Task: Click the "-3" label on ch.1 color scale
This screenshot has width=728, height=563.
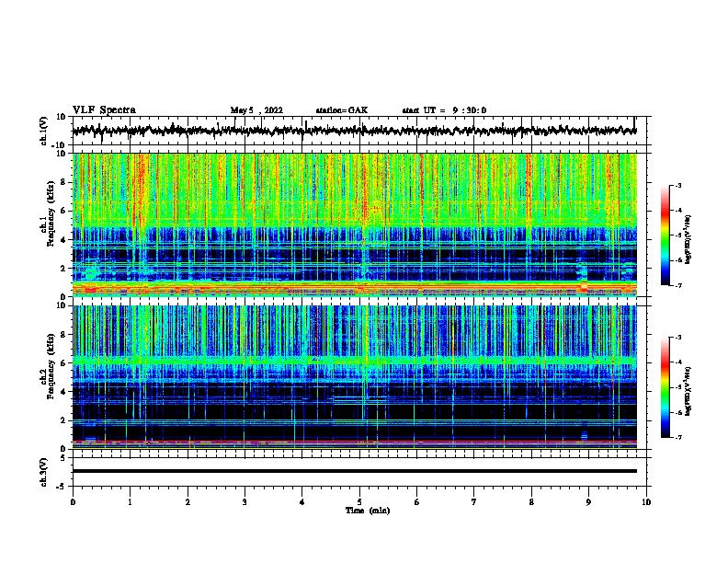Action: point(678,185)
